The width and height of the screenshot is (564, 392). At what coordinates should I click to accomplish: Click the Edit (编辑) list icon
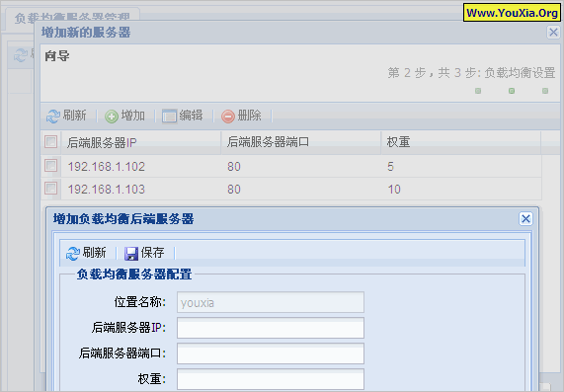(169, 117)
